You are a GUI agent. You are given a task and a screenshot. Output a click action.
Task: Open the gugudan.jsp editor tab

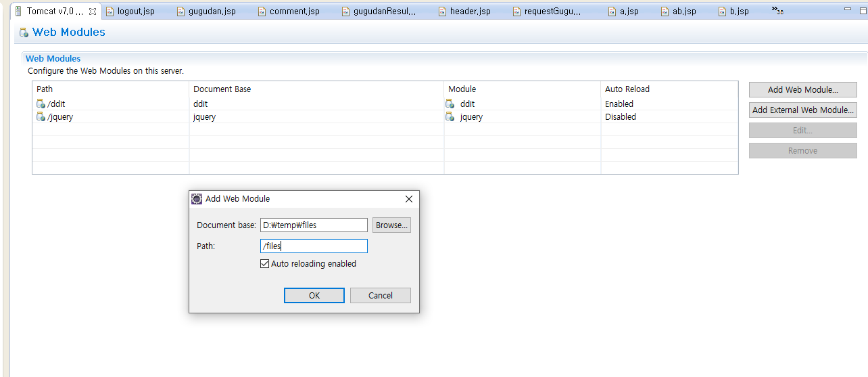click(x=206, y=12)
